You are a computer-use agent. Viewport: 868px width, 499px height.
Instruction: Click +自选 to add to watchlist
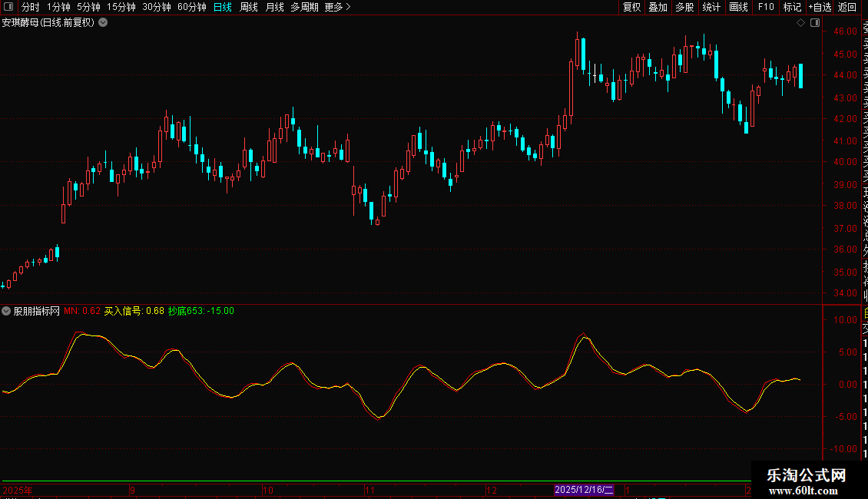coord(820,8)
